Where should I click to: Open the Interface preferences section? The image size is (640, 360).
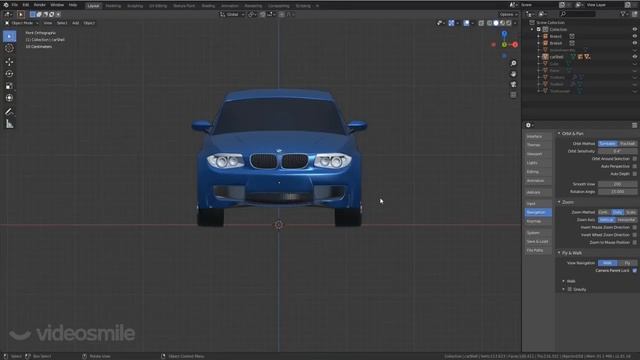(x=538, y=136)
